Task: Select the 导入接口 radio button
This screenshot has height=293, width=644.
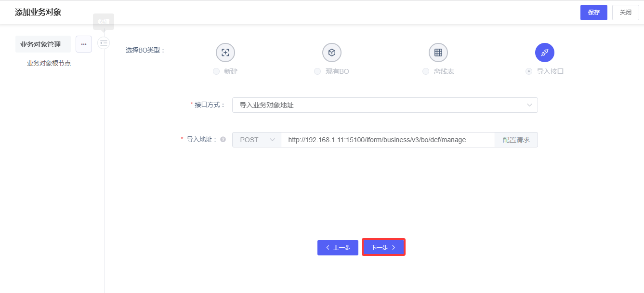Action: pyautogui.click(x=529, y=71)
